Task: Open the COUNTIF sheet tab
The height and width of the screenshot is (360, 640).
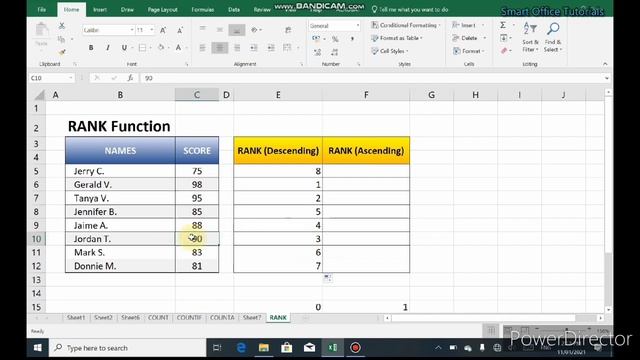Action: (x=189, y=318)
